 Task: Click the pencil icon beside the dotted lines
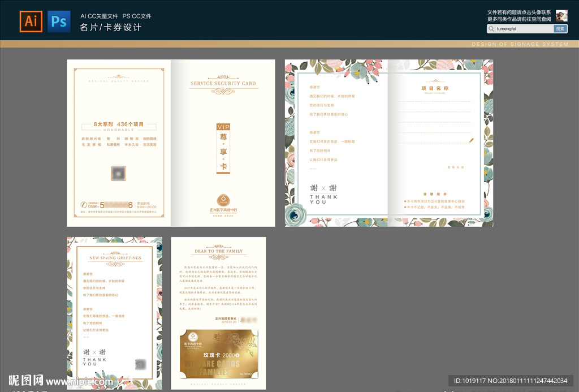click(471, 140)
